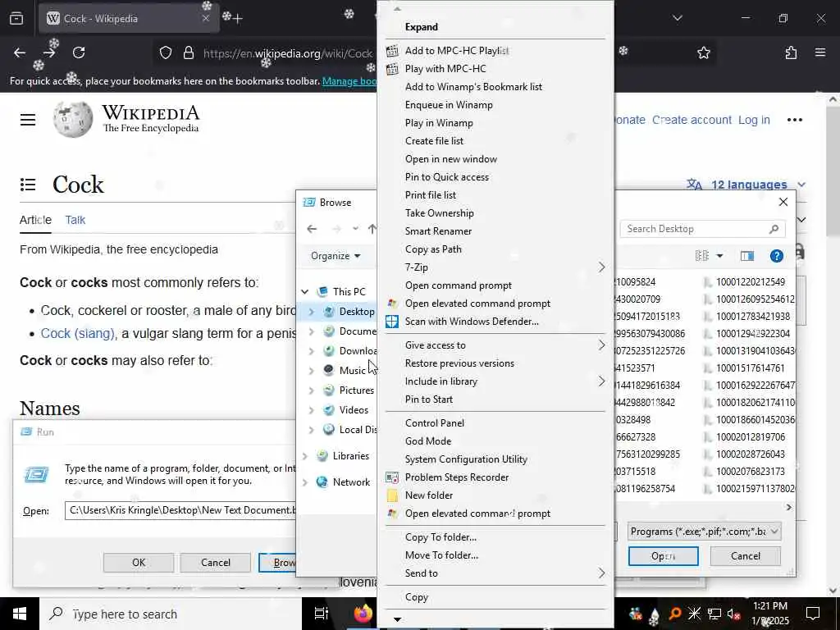This screenshot has height=630, width=840.
Task: Click Cancel in the Browse dialog
Action: [x=745, y=556]
